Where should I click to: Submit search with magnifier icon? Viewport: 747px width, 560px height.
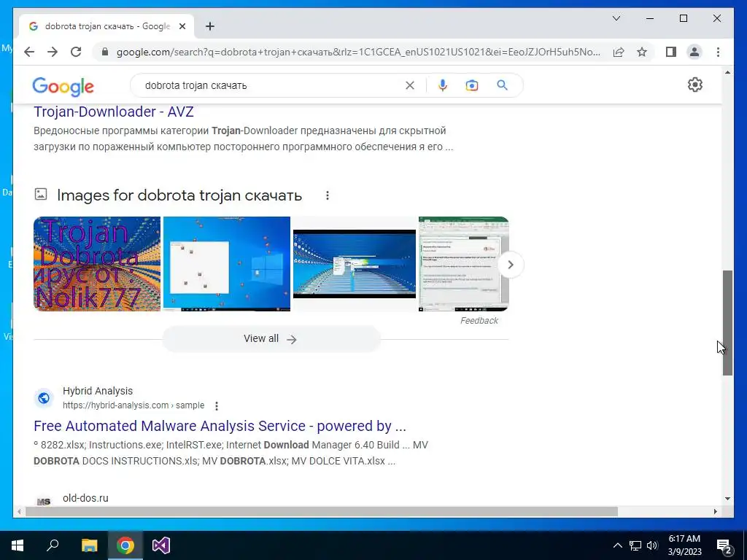click(502, 85)
